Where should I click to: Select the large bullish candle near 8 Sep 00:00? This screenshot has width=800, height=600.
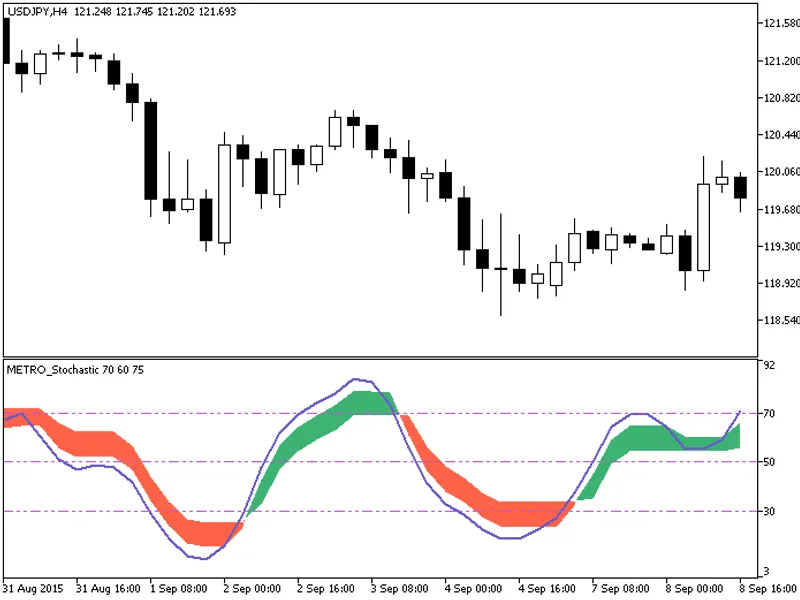click(x=704, y=227)
